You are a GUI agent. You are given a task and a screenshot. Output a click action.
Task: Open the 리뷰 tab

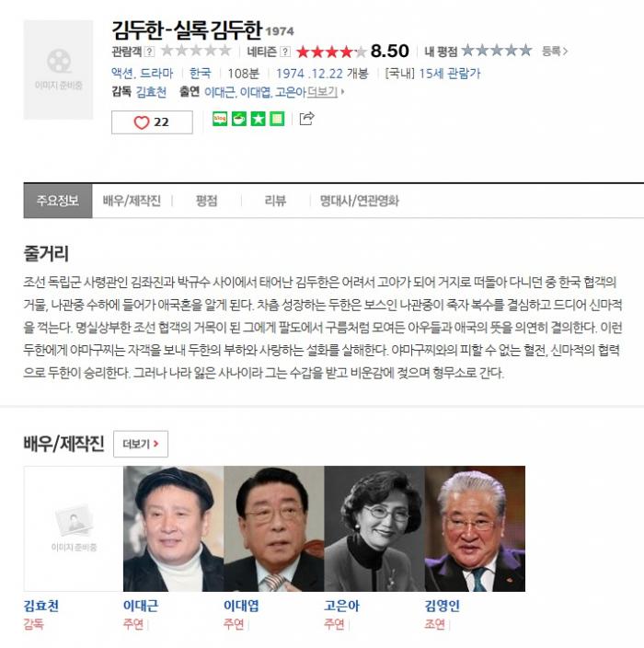275,201
